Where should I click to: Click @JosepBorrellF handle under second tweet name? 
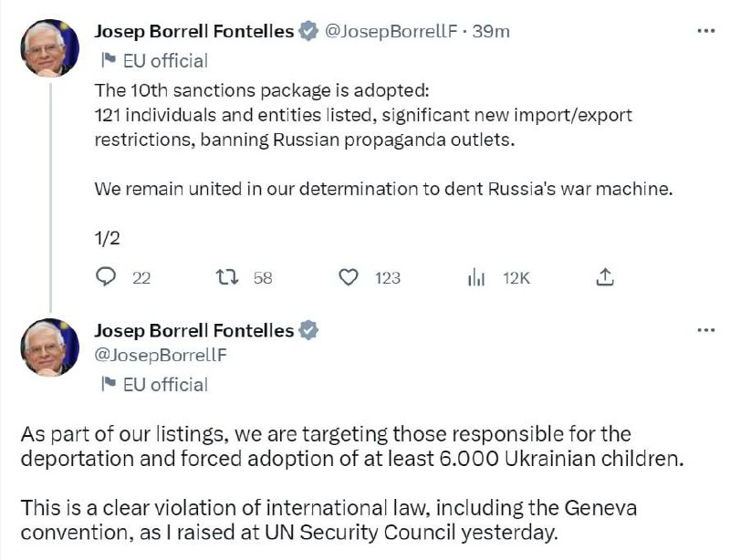point(161,354)
